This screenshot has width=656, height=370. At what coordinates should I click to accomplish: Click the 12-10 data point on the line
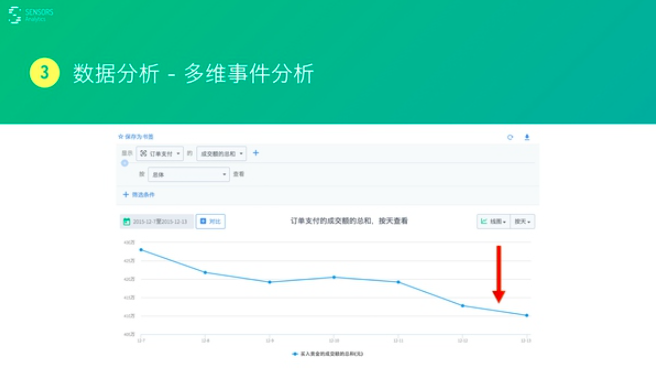334,277
